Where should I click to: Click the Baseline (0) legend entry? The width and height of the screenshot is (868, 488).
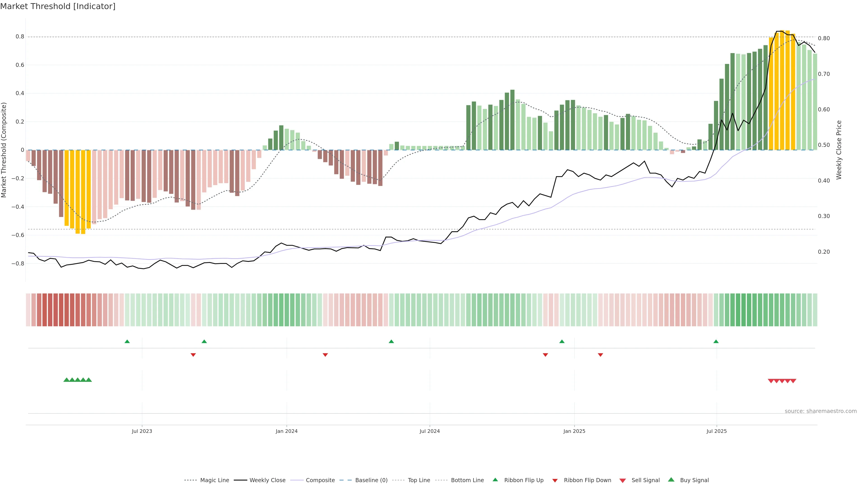(x=371, y=480)
